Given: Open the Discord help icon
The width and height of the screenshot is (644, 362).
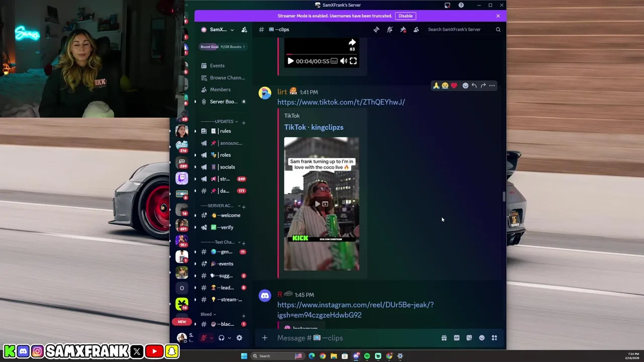Looking at the screenshot, I should click(461, 5).
